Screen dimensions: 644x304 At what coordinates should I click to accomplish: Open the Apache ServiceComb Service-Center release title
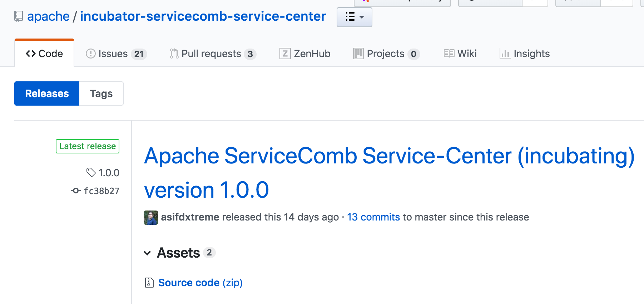(x=389, y=173)
